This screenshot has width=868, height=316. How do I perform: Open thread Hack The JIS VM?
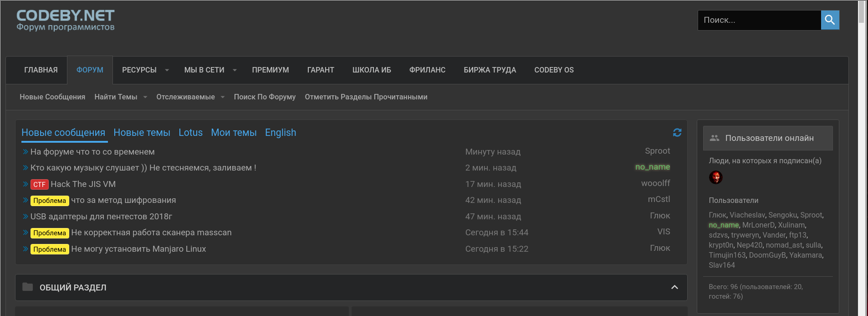83,184
